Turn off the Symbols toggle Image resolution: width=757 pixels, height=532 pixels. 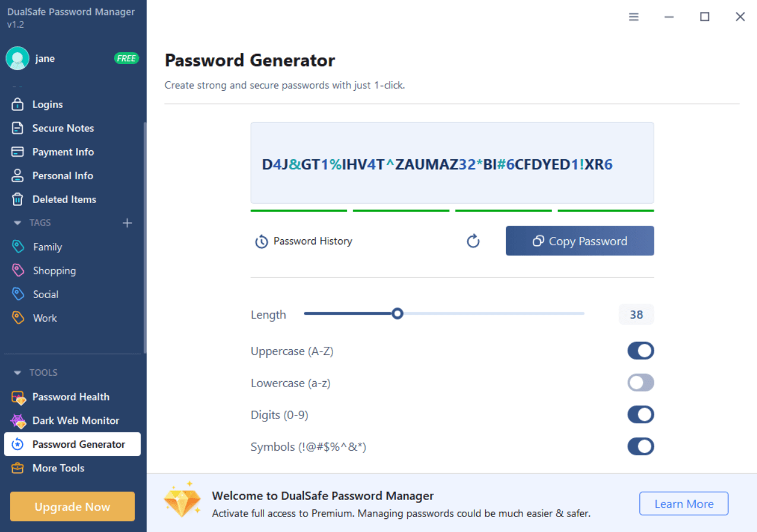tap(641, 446)
